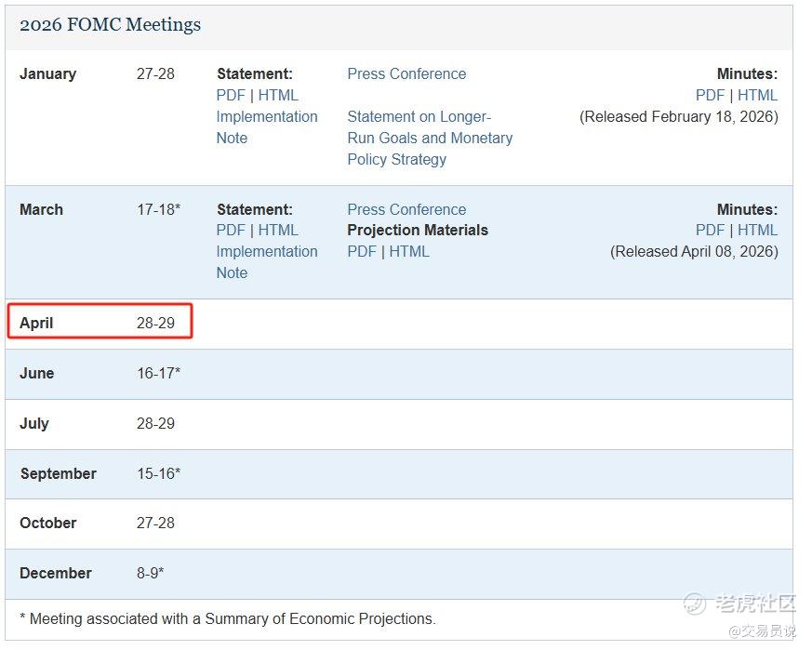Open March statement HTML link
The image size is (812, 650).
point(278,230)
